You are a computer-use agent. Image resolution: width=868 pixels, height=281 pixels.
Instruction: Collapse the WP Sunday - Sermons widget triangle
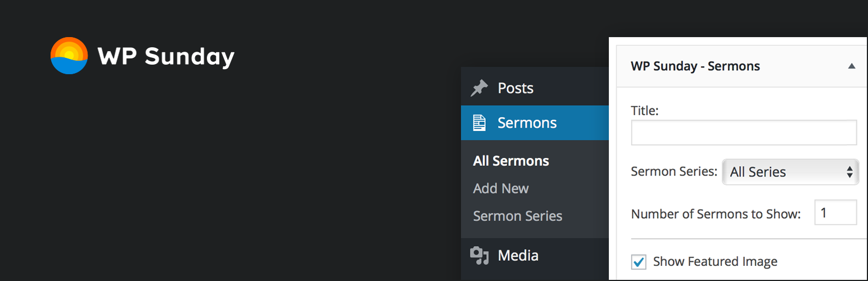[852, 66]
